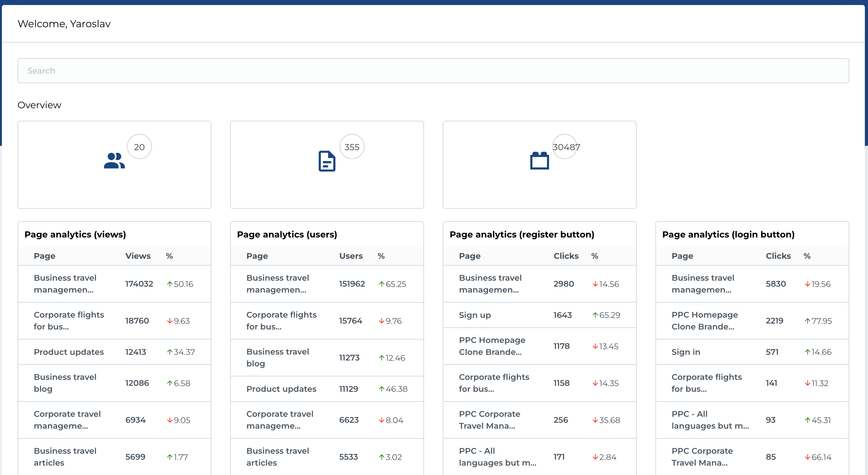Open Sign up row in register table

tap(475, 315)
